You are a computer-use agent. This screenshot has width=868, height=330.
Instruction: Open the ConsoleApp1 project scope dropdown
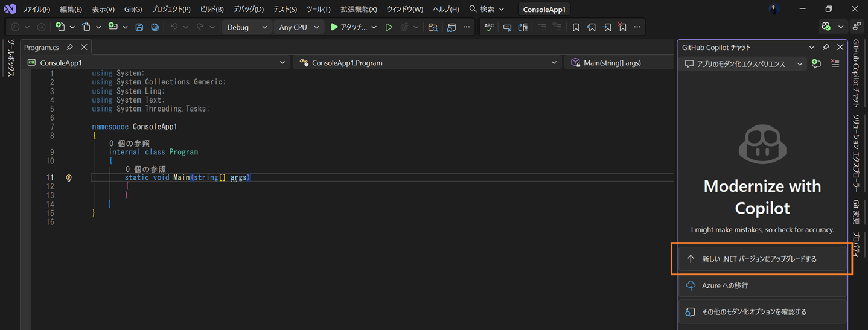click(x=157, y=63)
